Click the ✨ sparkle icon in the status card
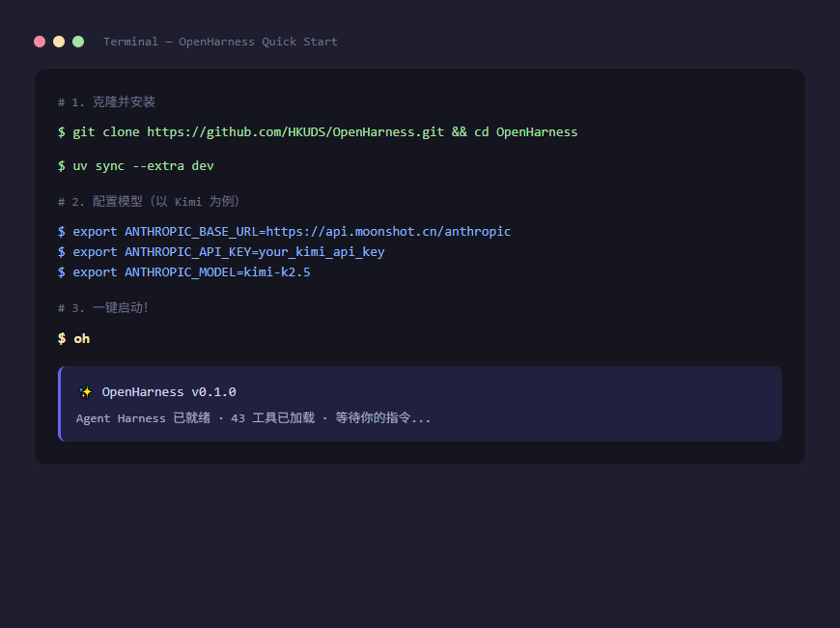Image resolution: width=840 pixels, height=628 pixels. click(x=85, y=391)
